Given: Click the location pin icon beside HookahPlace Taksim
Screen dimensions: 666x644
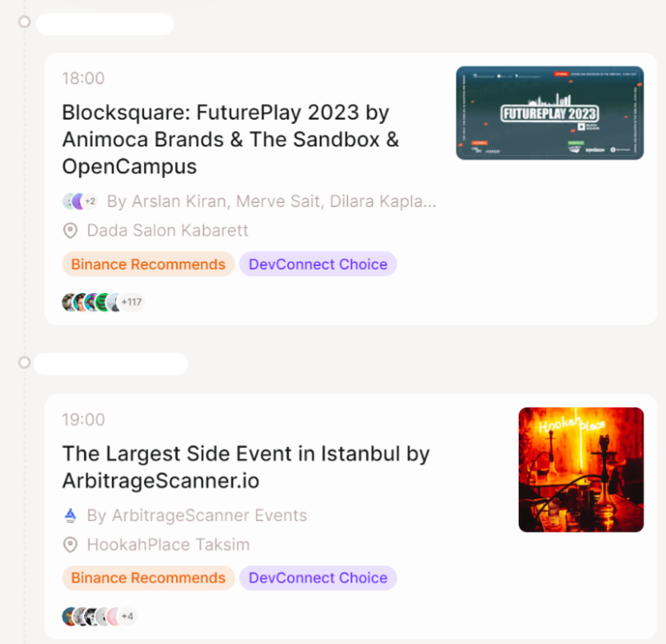Looking at the screenshot, I should (70, 545).
